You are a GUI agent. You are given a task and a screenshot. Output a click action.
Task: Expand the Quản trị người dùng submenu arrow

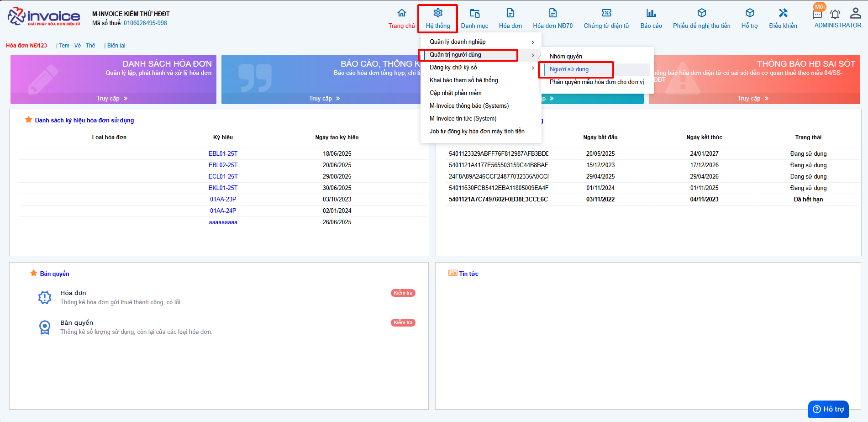(x=532, y=55)
